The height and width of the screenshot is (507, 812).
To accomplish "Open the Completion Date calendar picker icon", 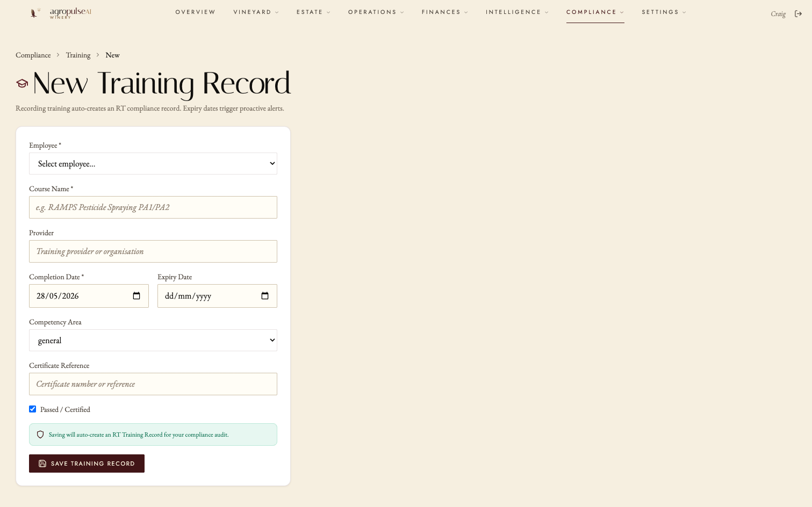I will pyautogui.click(x=136, y=296).
